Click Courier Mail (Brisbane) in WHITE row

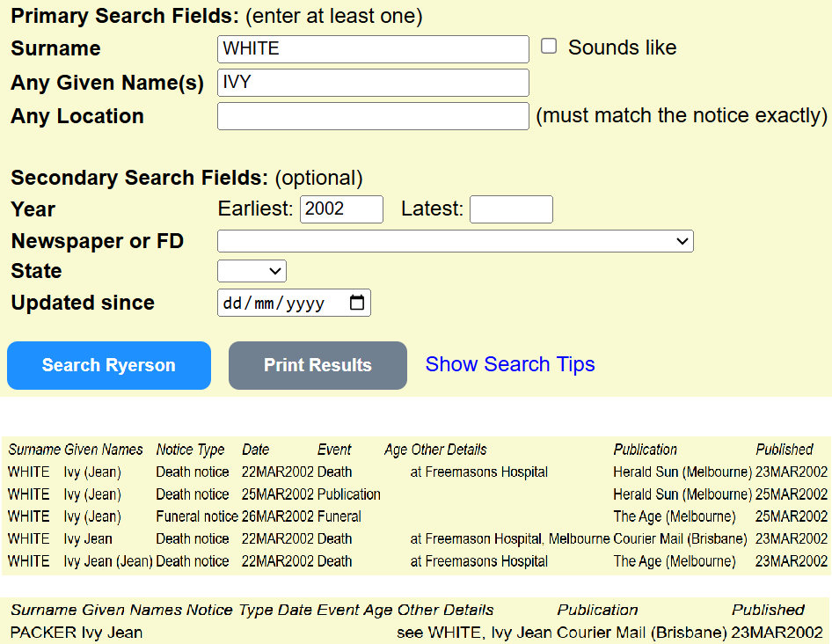point(680,539)
